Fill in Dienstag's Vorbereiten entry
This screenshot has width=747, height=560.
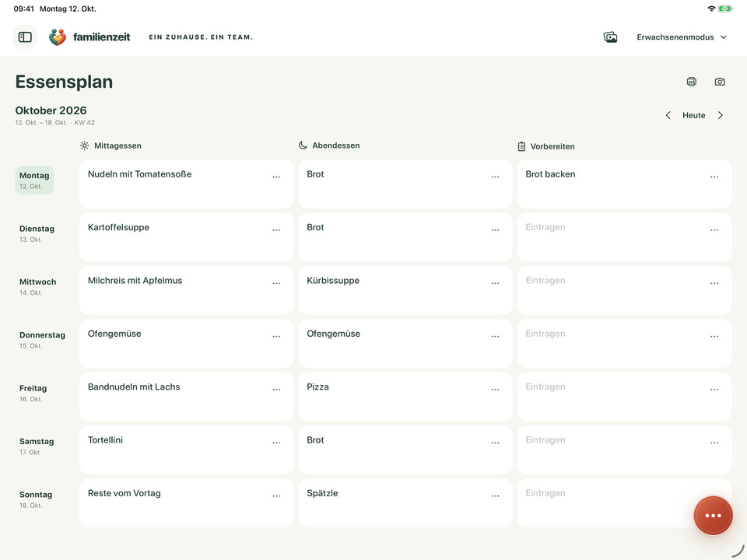coord(624,236)
